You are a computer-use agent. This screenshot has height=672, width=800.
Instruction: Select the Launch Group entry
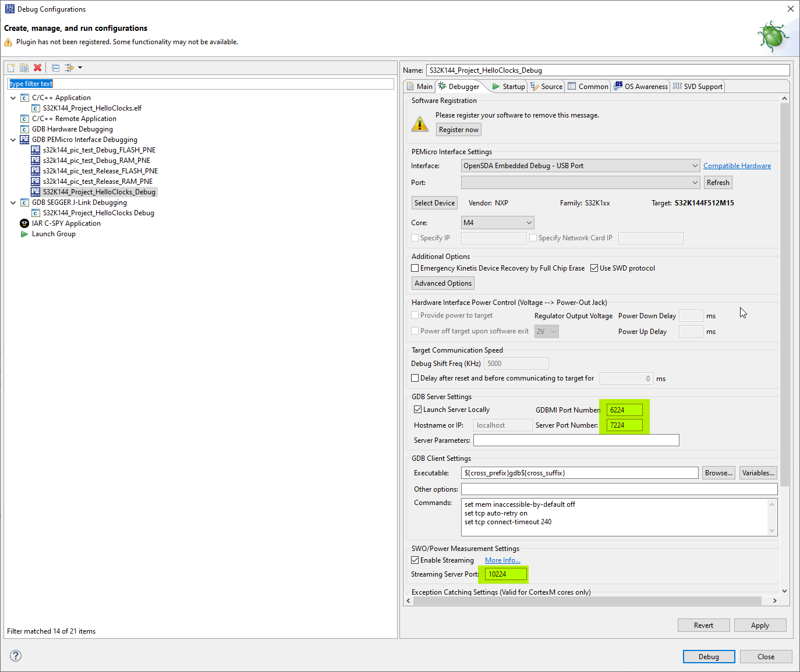tap(54, 234)
